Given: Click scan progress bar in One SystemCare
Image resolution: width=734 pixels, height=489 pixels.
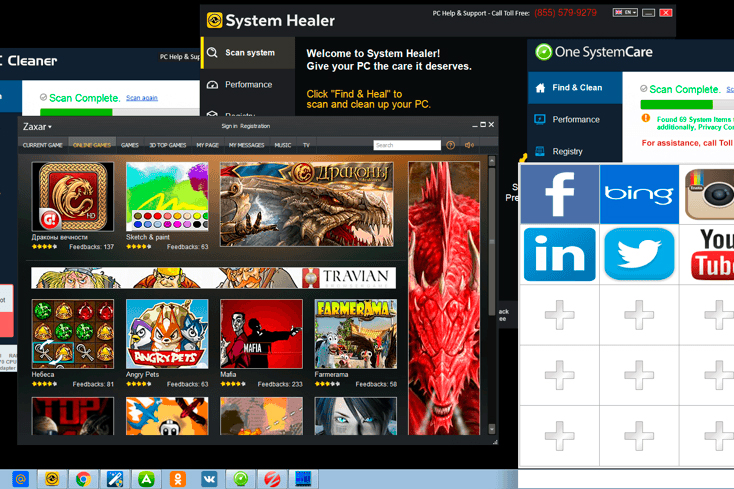Looking at the screenshot, I should coord(687,105).
